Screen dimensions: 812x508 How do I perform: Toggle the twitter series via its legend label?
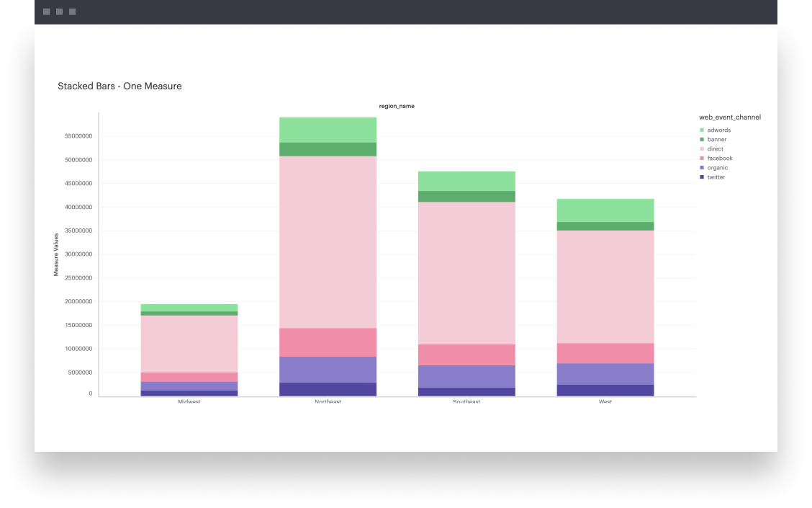point(716,177)
